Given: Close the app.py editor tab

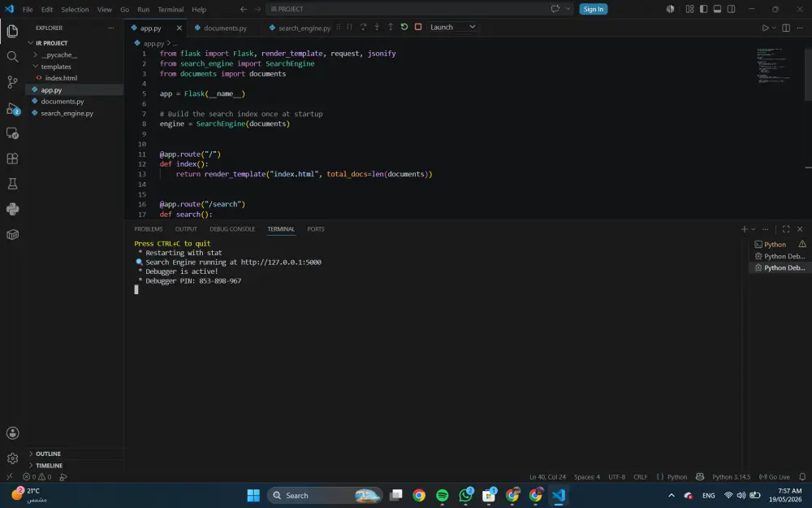Looking at the screenshot, I should [179, 28].
